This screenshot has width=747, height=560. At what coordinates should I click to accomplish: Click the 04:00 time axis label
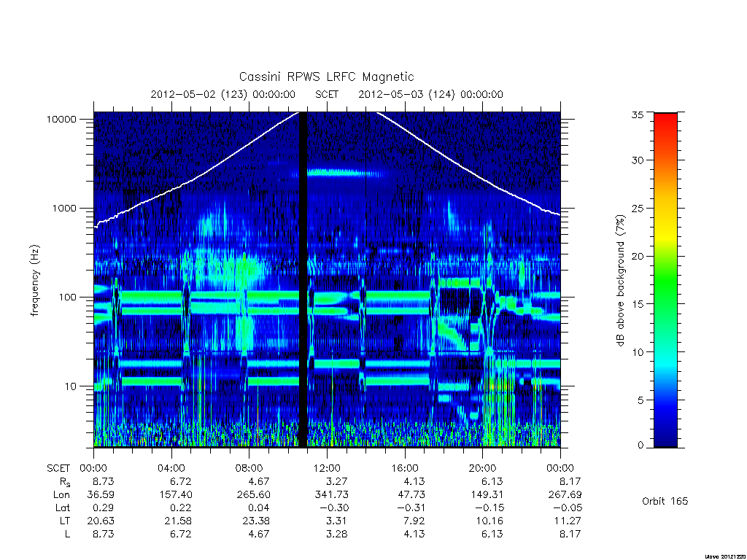(x=171, y=469)
